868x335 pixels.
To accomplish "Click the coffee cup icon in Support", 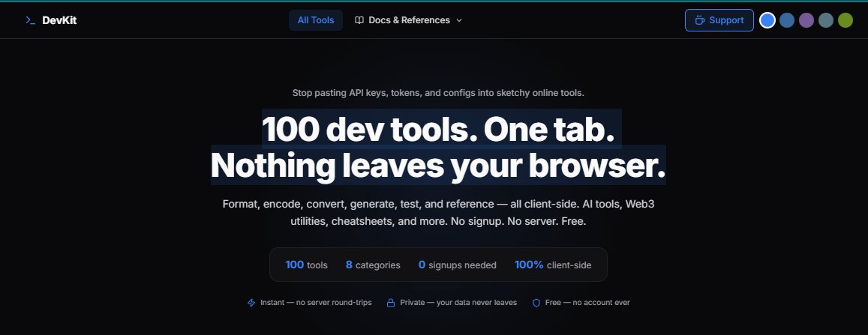I will click(700, 20).
